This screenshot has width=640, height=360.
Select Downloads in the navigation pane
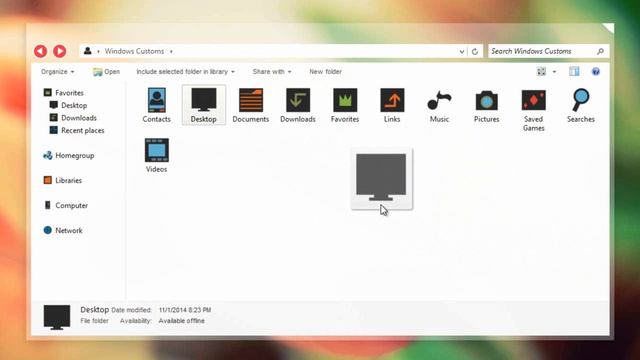coord(73,118)
